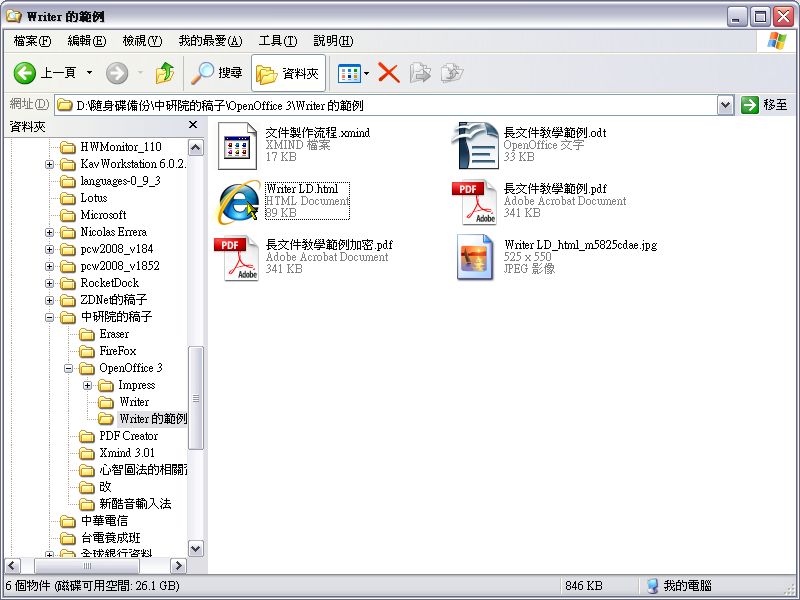
Task: Go up one folder level
Action: point(164,73)
